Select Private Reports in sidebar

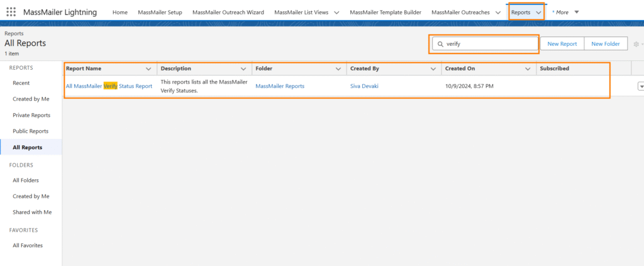(x=31, y=115)
